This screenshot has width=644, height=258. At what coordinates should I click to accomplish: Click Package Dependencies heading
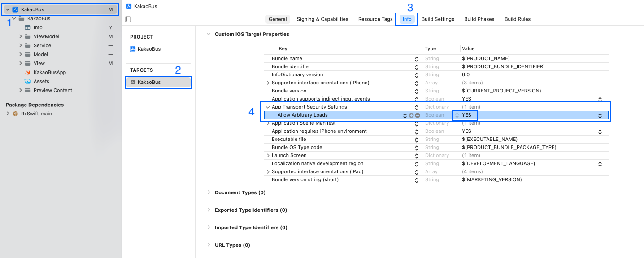[x=35, y=105]
